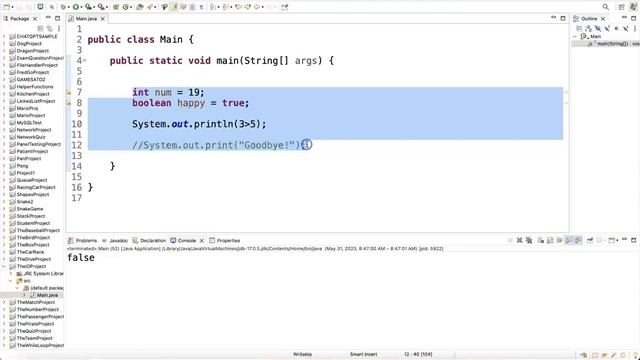640x360 pixels.
Task: Switch to the Declaration tab
Action: (x=149, y=240)
